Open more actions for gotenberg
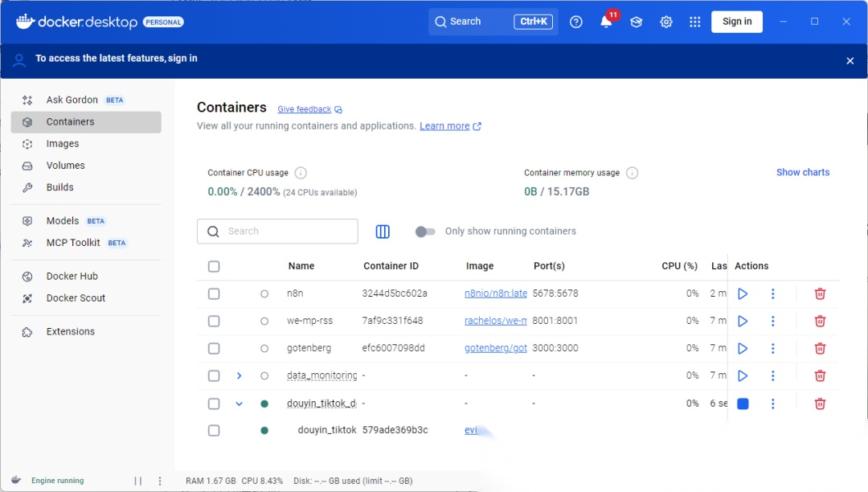 pyautogui.click(x=773, y=348)
